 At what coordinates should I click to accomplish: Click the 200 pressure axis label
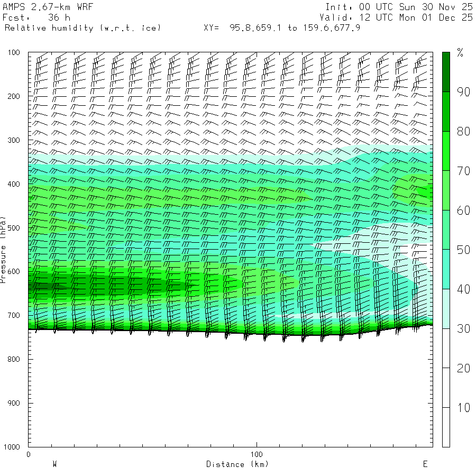point(14,97)
